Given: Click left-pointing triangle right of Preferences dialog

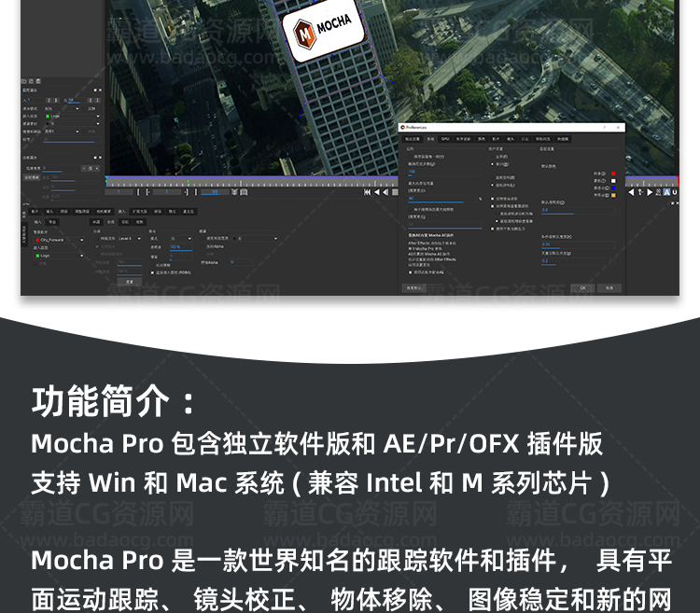Looking at the screenshot, I should (631, 192).
